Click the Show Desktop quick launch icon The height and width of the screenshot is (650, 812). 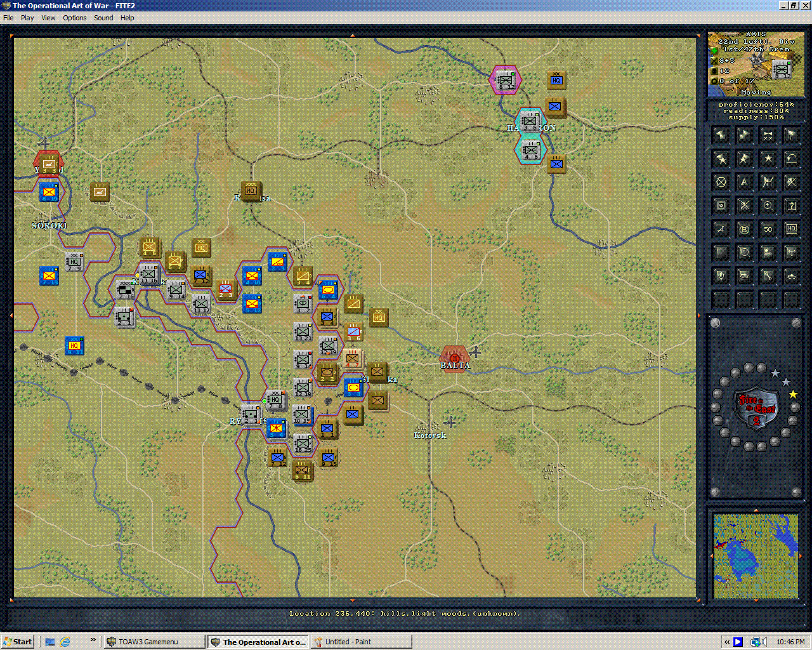50,642
